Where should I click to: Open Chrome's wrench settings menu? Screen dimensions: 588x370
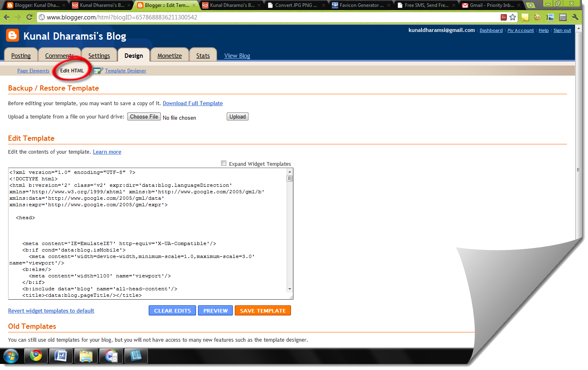pos(575,17)
